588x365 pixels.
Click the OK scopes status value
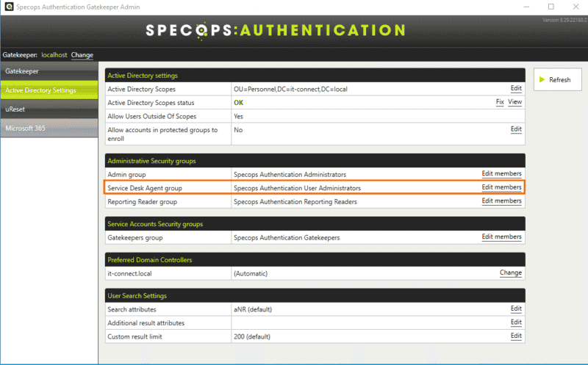(x=238, y=103)
